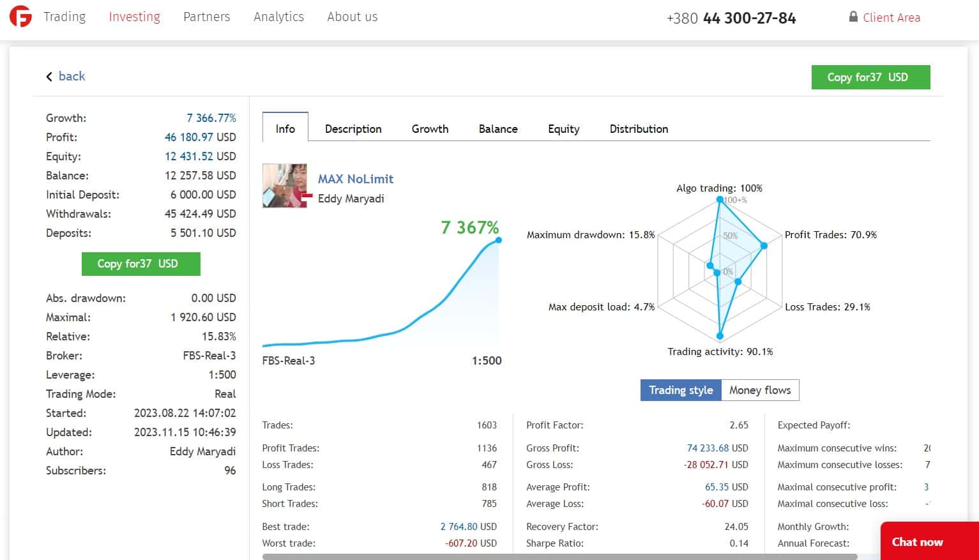Click the red G logo icon
979x560 pixels.
[x=20, y=17]
